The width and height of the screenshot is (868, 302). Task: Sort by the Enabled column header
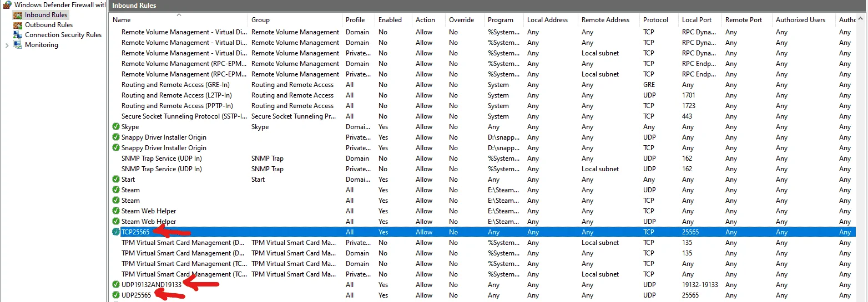[x=390, y=20]
